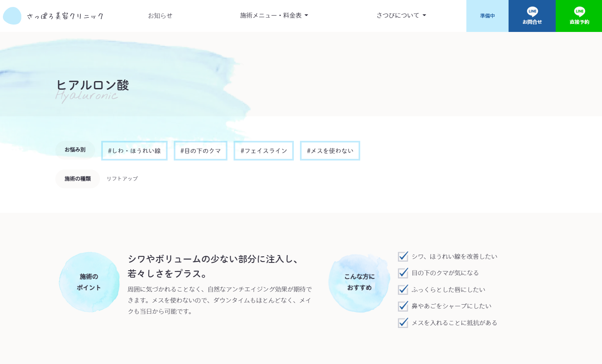Click the LINE お問合せ icon
The image size is (602, 364).
coord(532,12)
